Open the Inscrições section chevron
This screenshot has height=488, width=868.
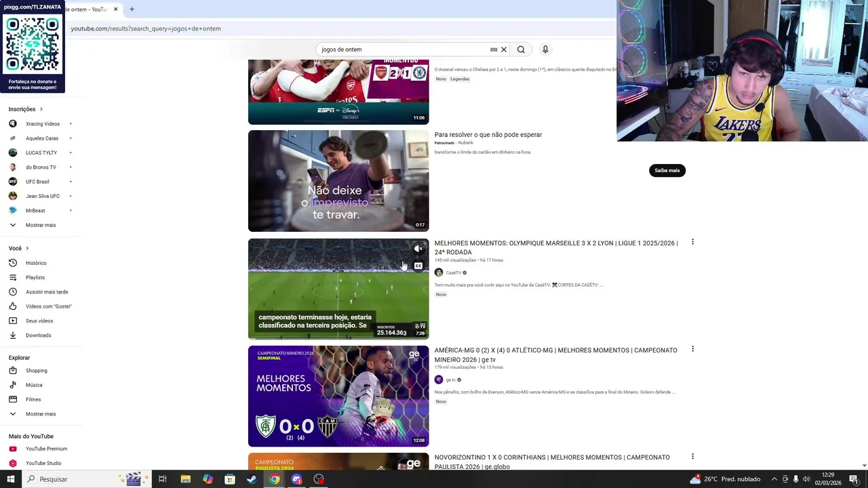click(41, 109)
